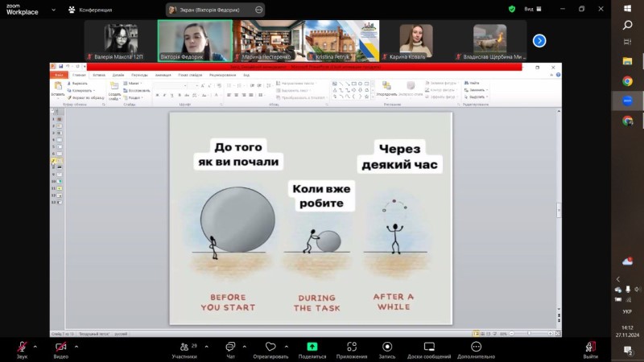Click the PowerPoint vertical scrollbar
The image size is (644, 362).
[559, 210]
